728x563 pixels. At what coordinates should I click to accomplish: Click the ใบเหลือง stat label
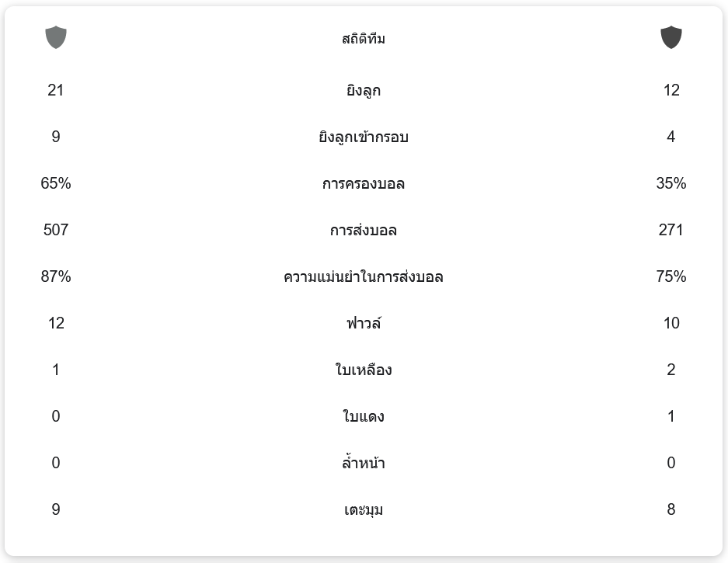tap(364, 370)
